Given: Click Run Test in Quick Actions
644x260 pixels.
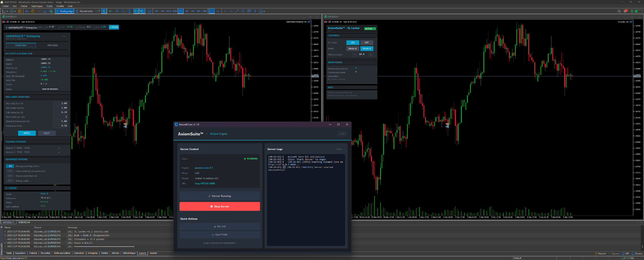Looking at the screenshot, I should (220, 226).
